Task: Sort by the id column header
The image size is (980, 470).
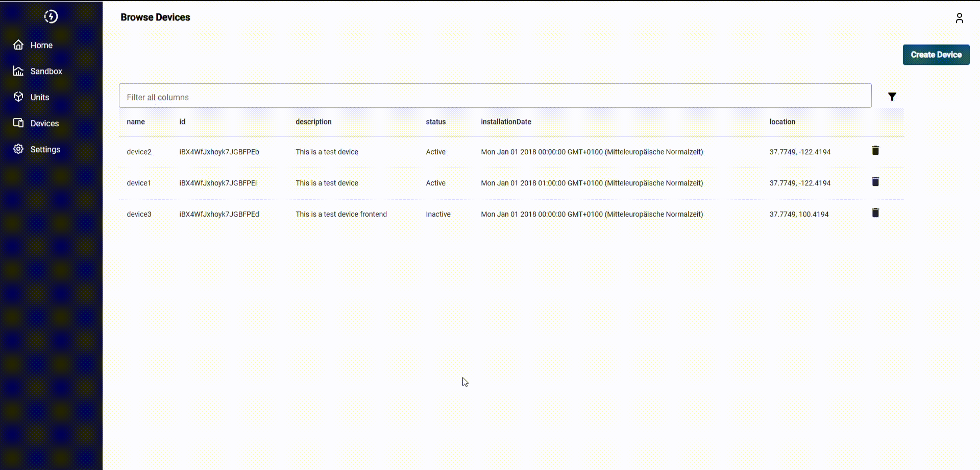Action: [x=182, y=122]
